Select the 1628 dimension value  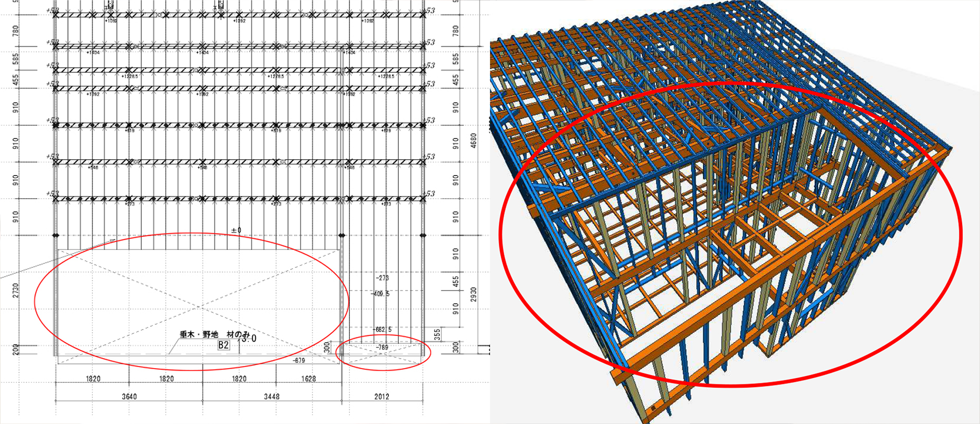click(308, 379)
